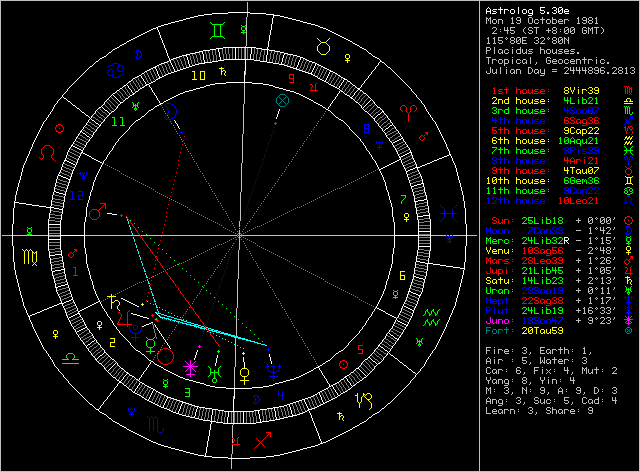The height and width of the screenshot is (472, 640).
Task: Click the green Libra sign glyph
Action: pos(70,359)
